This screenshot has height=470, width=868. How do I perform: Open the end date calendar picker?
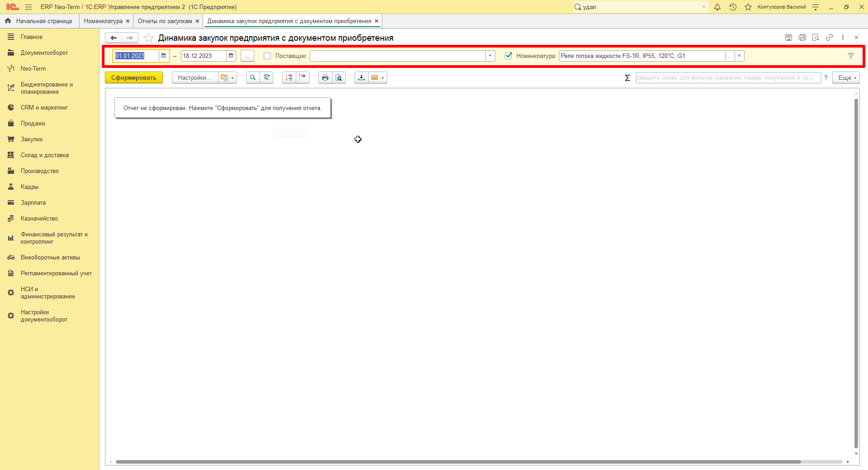click(x=231, y=56)
